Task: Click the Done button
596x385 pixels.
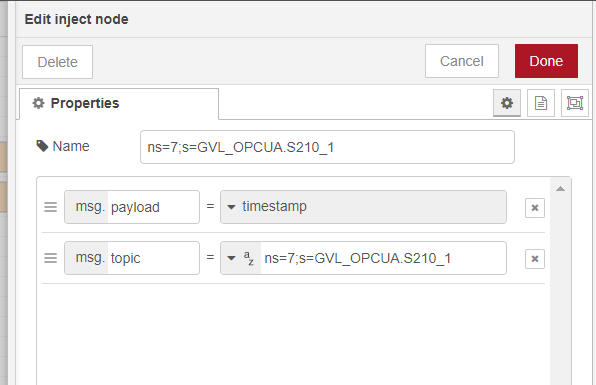Action: coord(546,61)
